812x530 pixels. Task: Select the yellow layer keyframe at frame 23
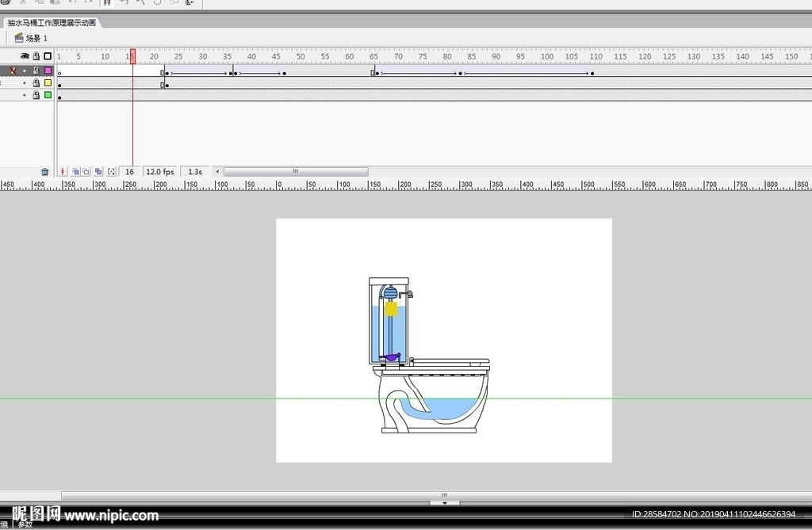tap(167, 86)
